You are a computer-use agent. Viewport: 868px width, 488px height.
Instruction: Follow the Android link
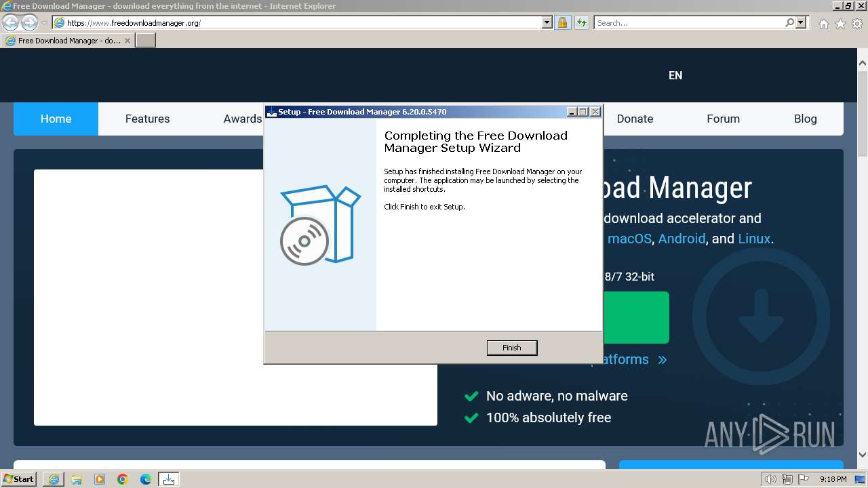pyautogui.click(x=682, y=239)
